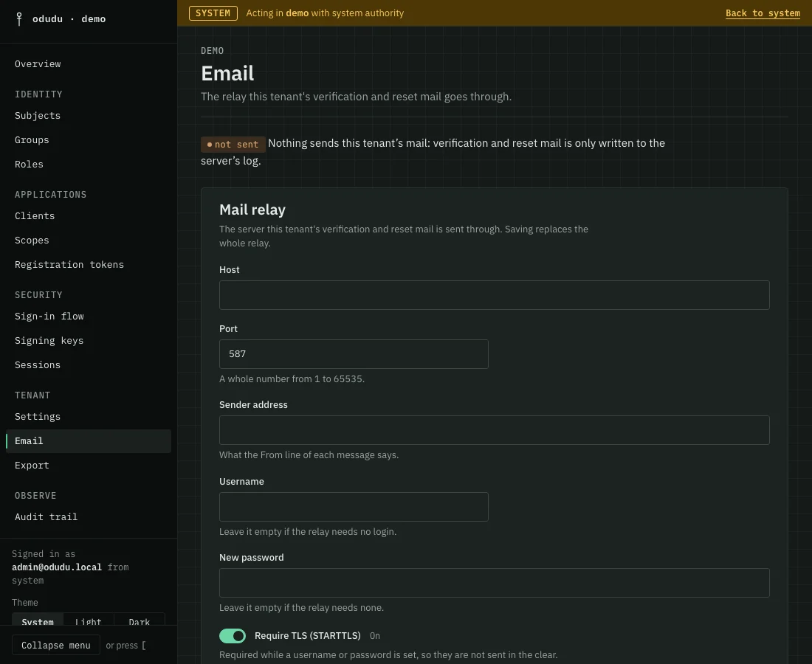Click the IDENTITY section header

pos(38,94)
